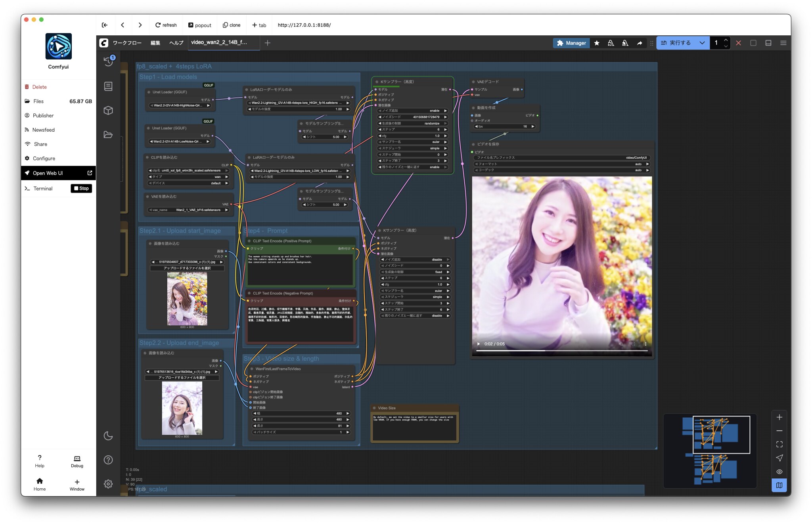Open the workflows folder sidebar icon
812x524 pixels.
(x=108, y=135)
